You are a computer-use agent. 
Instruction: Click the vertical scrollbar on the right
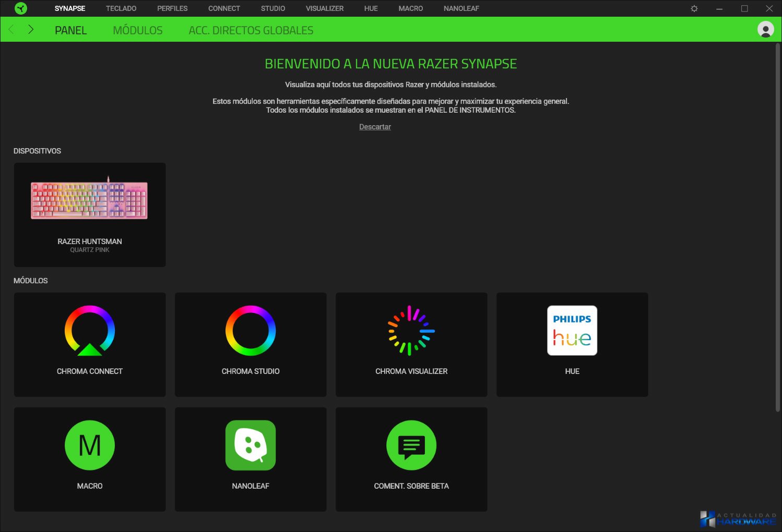click(777, 229)
